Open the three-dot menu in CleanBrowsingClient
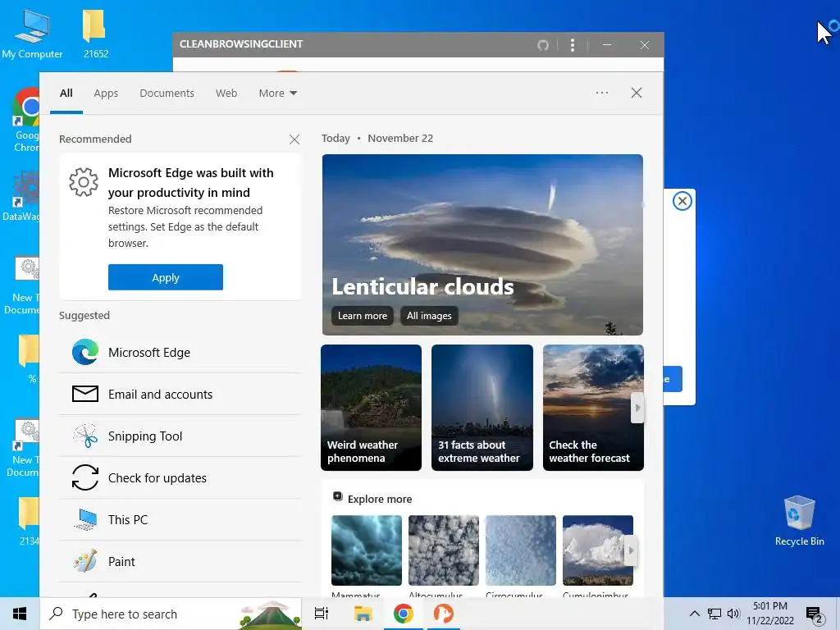 [x=573, y=45]
